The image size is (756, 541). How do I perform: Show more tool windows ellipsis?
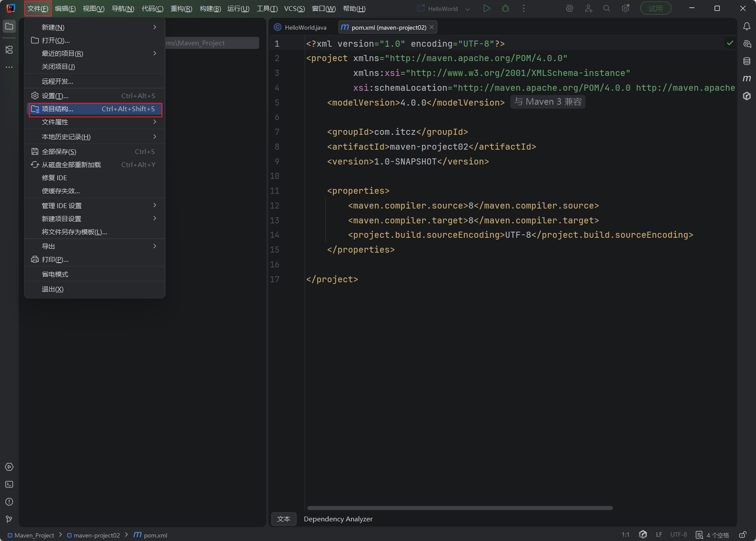tap(9, 67)
